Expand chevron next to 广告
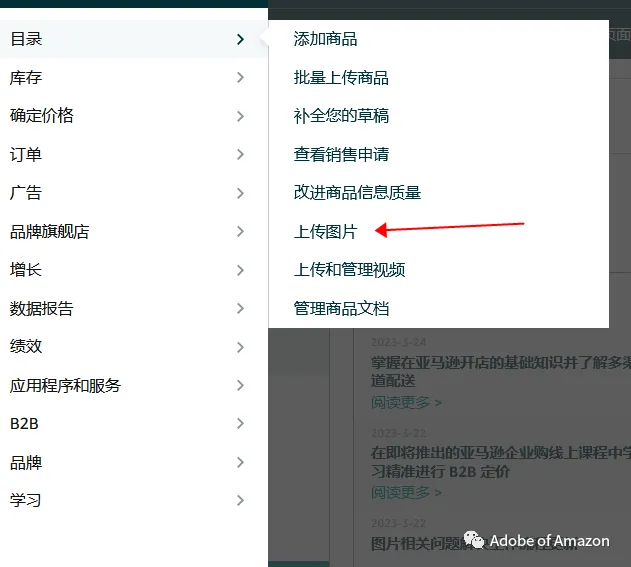631x567 pixels. coord(240,193)
